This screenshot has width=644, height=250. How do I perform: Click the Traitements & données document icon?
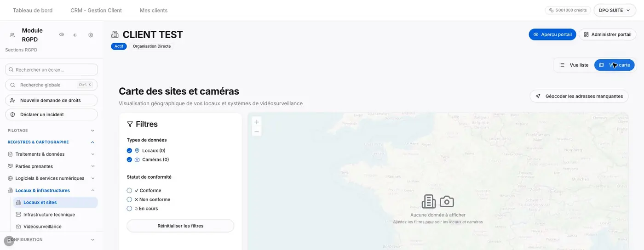11,154
